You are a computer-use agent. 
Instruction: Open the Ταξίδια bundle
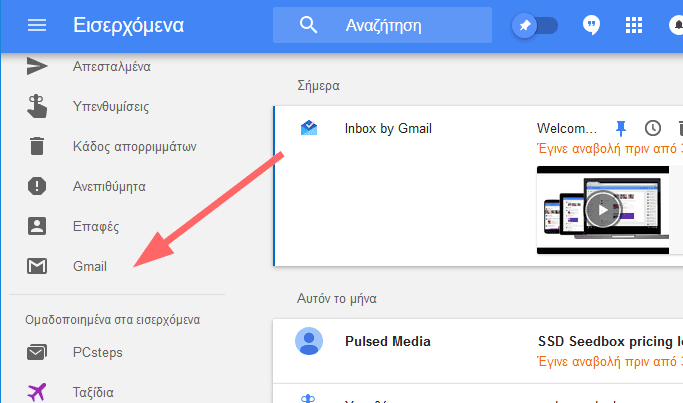click(x=93, y=392)
